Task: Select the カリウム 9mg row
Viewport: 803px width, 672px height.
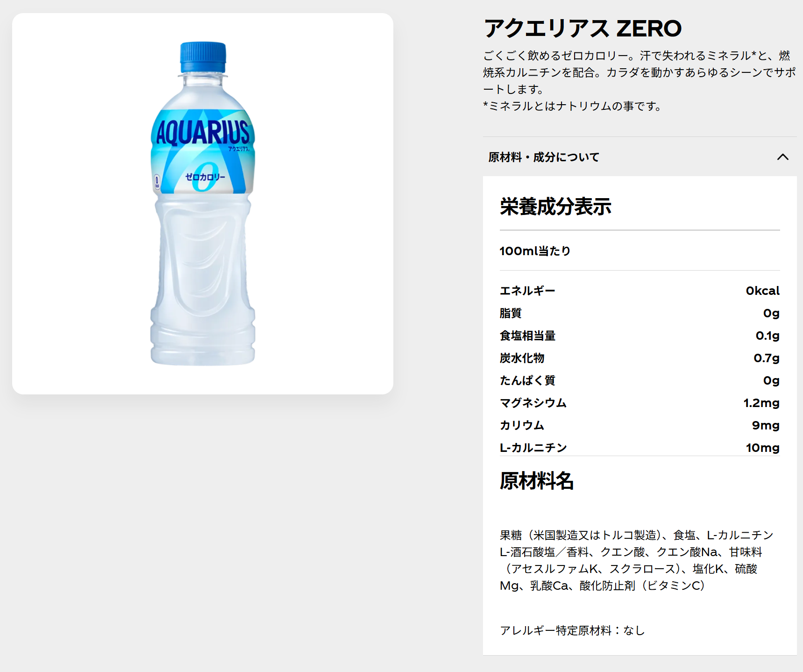Action: point(640,425)
